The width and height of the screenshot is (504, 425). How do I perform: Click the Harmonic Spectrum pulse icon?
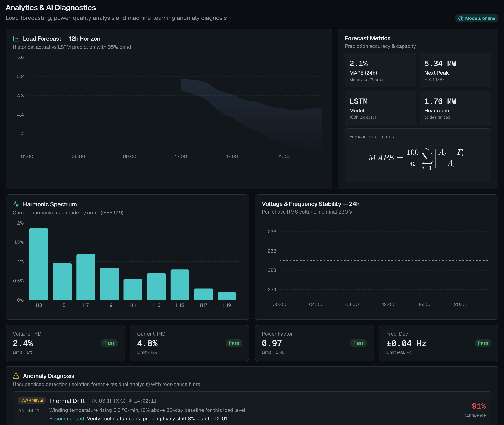[16, 204]
